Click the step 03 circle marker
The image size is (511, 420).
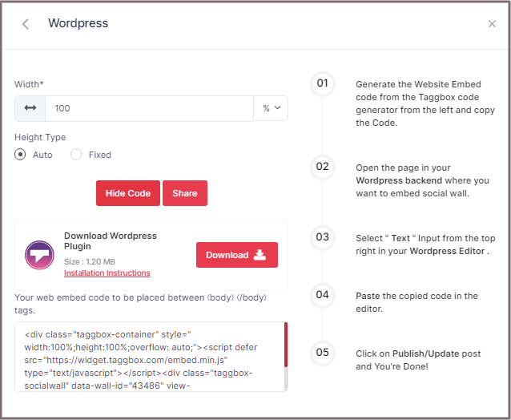pyautogui.click(x=323, y=237)
